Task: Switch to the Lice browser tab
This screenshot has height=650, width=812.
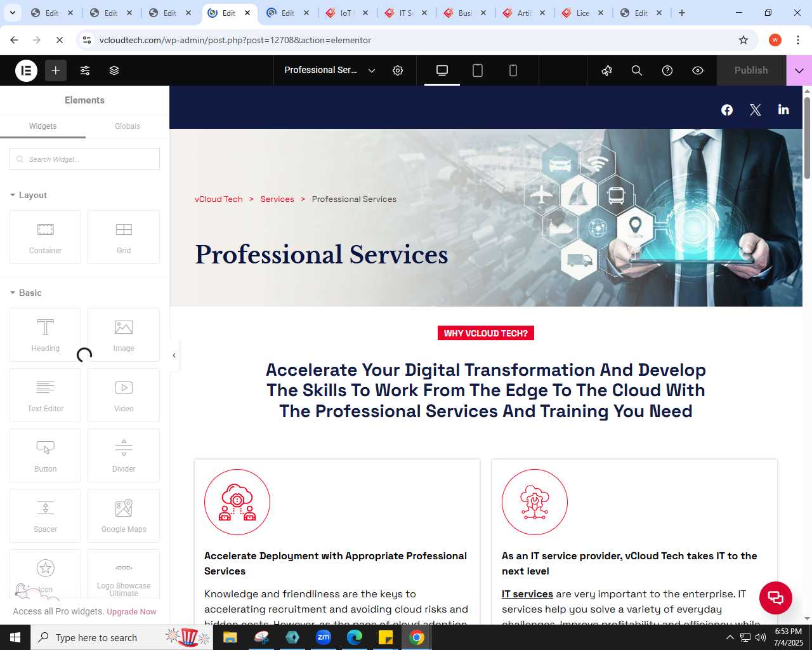Action: point(583,13)
